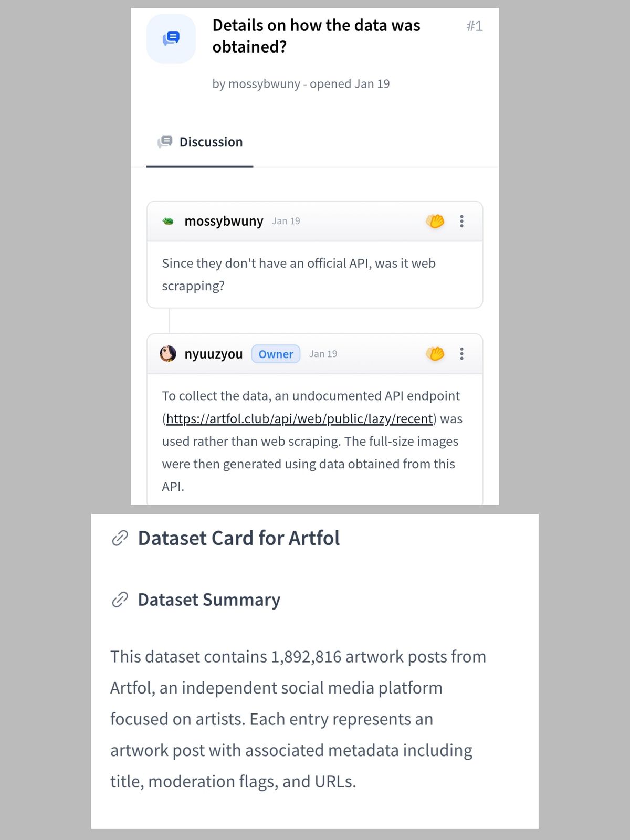Image resolution: width=630 pixels, height=840 pixels.
Task: Click the blue discussion bubble icon
Action: (171, 38)
